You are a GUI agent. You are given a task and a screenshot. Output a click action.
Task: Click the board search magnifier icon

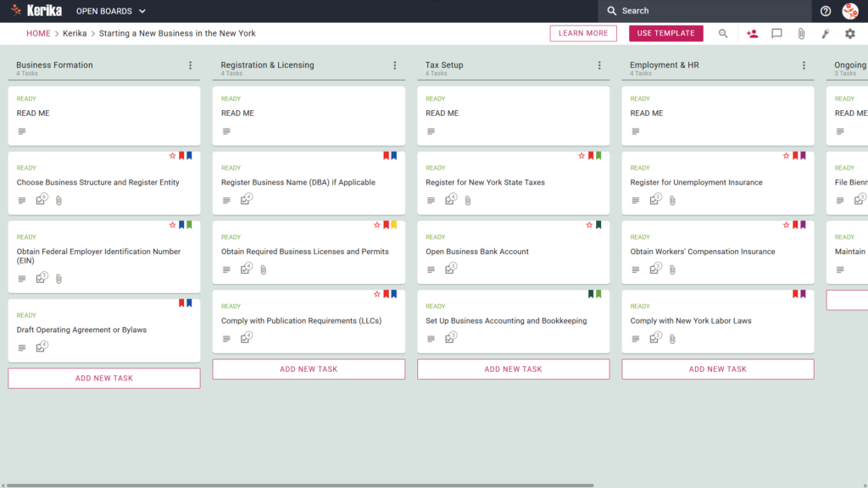click(723, 34)
